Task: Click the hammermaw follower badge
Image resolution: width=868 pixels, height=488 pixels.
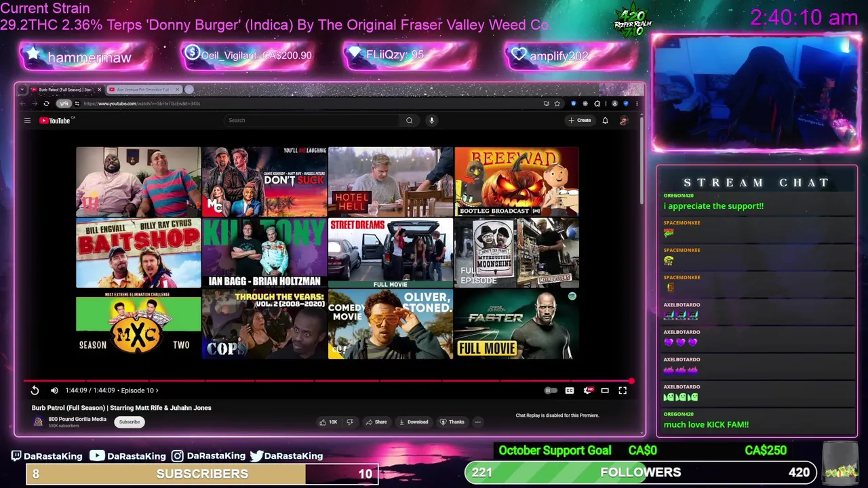Action: coord(85,57)
